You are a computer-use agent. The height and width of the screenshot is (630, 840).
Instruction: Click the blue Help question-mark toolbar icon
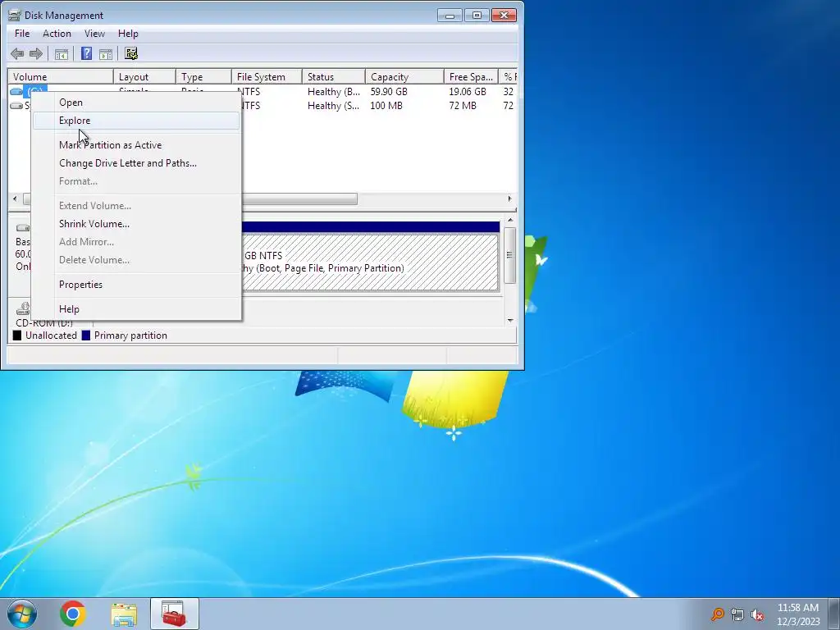point(86,53)
